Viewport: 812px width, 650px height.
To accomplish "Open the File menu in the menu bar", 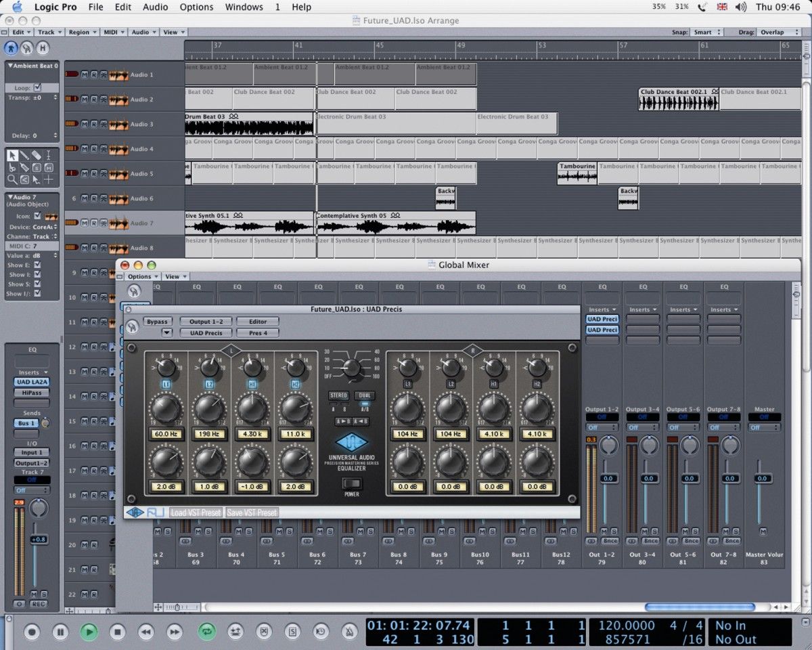I will [x=96, y=7].
